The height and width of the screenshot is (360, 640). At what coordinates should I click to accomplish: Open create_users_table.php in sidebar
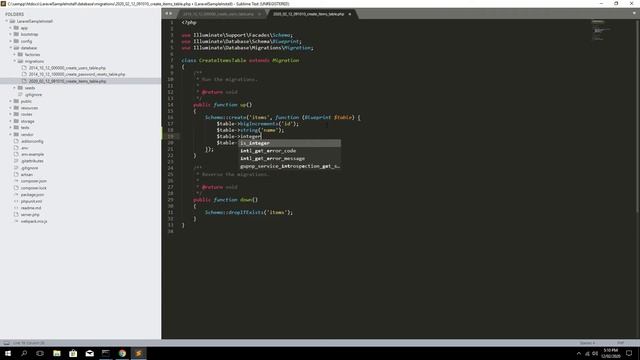67,68
